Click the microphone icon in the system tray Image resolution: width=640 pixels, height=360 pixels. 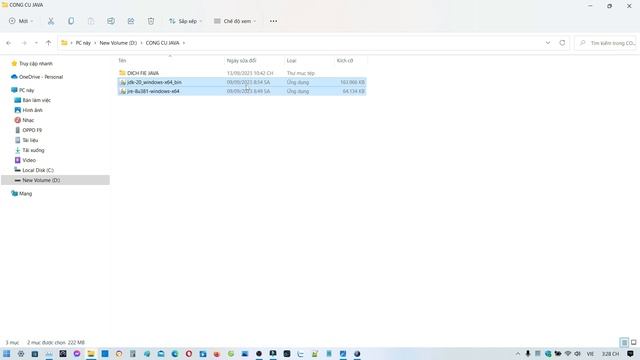[x=528, y=353]
